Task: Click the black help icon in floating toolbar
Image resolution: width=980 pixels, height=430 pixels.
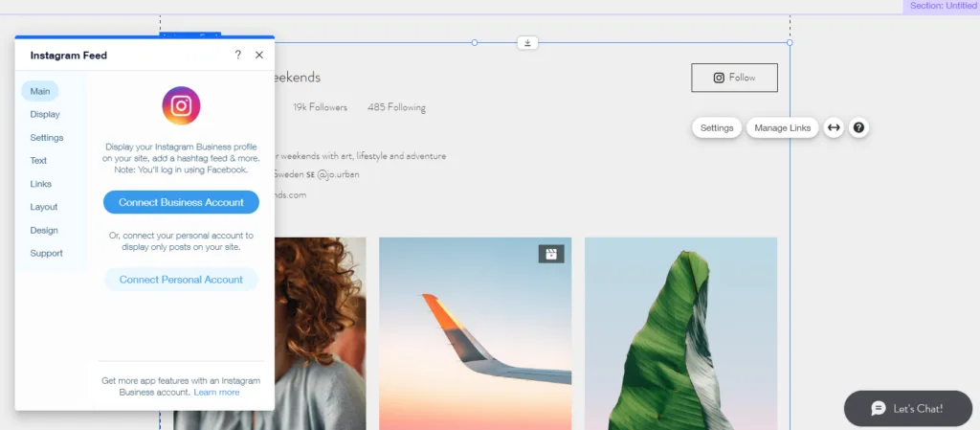Action: [858, 127]
